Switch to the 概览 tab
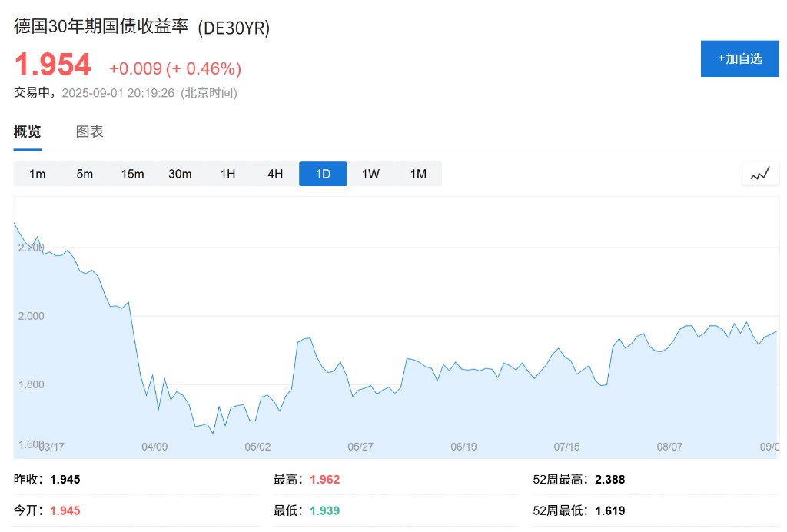This screenshot has width=787, height=532. click(x=27, y=131)
